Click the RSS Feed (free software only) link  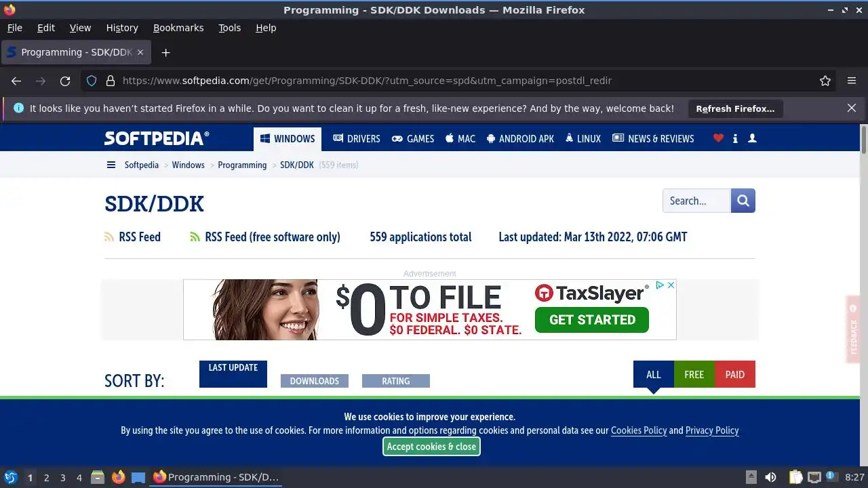point(273,237)
